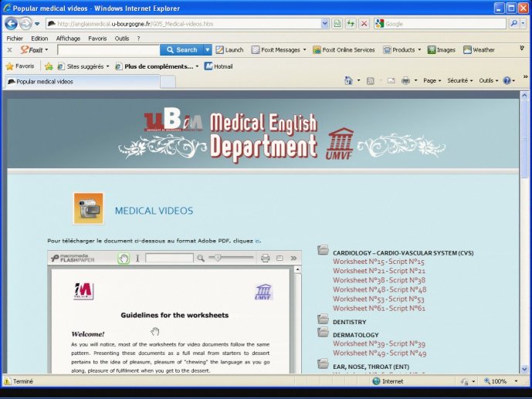Click the RSS feeds icon in command bar
The width and height of the screenshot is (532, 399).
click(x=371, y=81)
